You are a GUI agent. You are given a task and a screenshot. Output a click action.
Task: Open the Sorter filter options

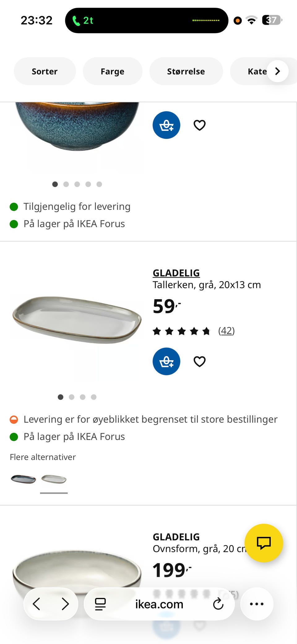click(45, 71)
